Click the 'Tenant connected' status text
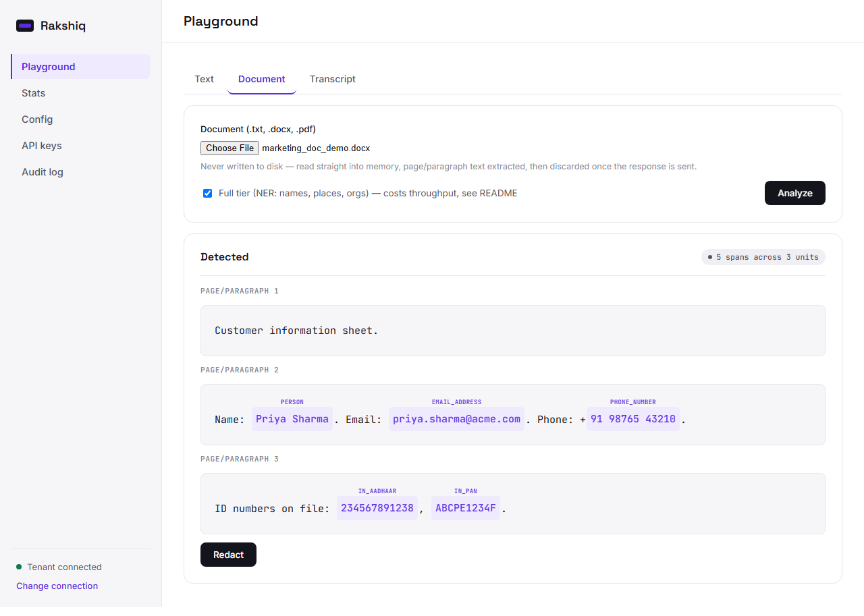Image resolution: width=864 pixels, height=616 pixels. tap(64, 567)
